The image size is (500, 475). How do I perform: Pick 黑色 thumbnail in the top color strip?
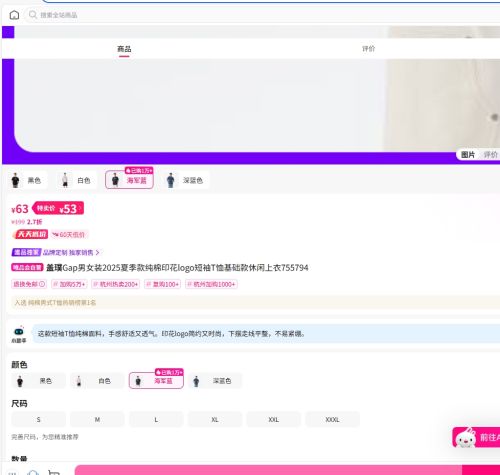(x=27, y=180)
